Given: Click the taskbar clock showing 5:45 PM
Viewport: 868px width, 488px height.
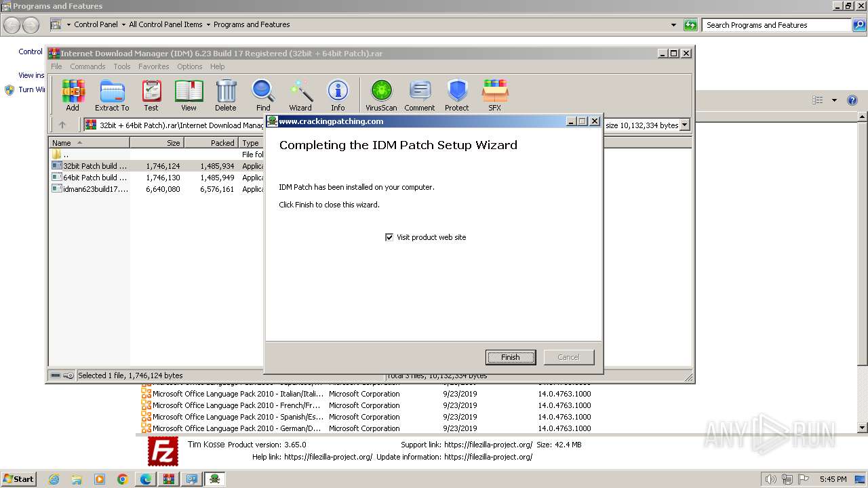Looking at the screenshot, I should coord(833,479).
